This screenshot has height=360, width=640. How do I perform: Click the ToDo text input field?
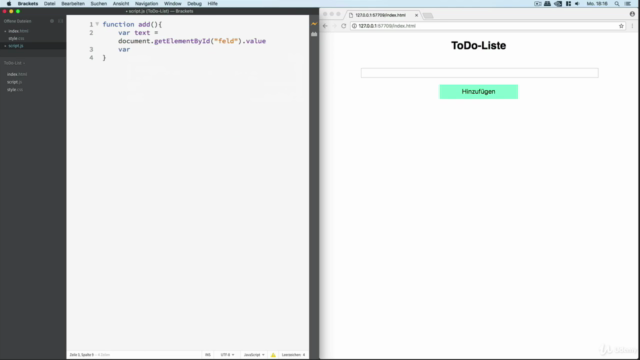[x=480, y=73]
